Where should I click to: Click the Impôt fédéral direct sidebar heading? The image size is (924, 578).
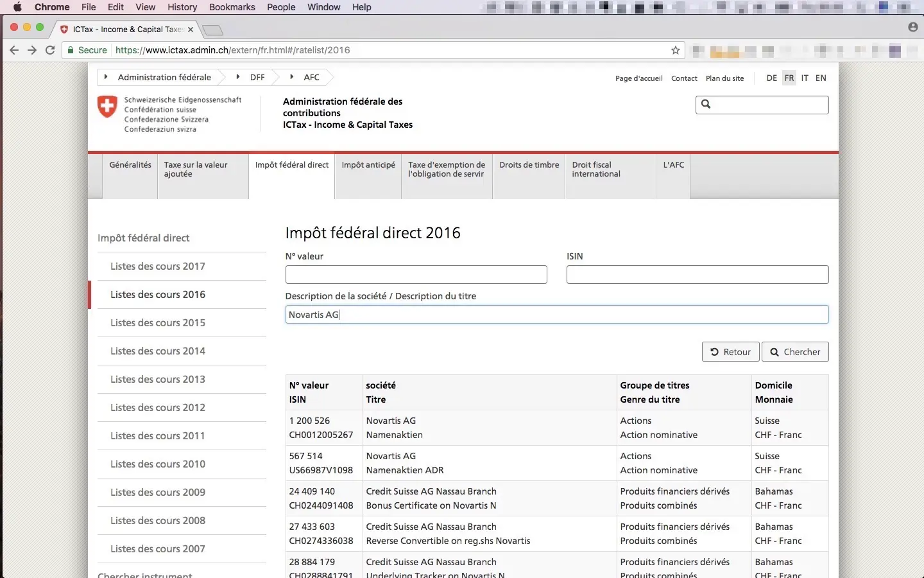point(144,238)
